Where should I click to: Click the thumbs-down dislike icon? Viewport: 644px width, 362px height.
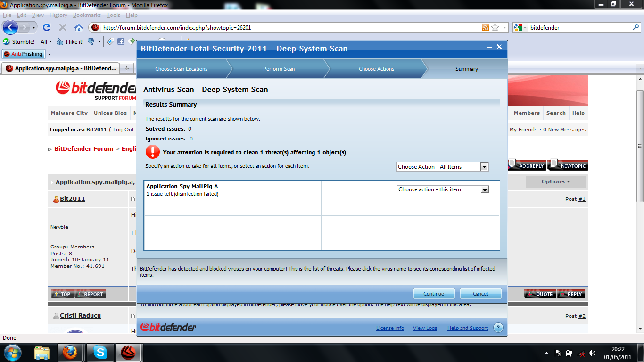pyautogui.click(x=91, y=41)
